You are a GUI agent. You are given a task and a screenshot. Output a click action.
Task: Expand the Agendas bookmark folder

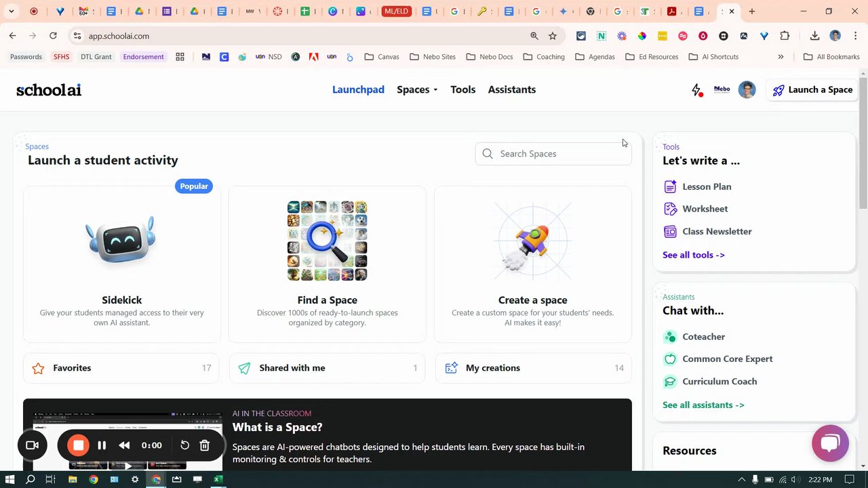point(595,57)
